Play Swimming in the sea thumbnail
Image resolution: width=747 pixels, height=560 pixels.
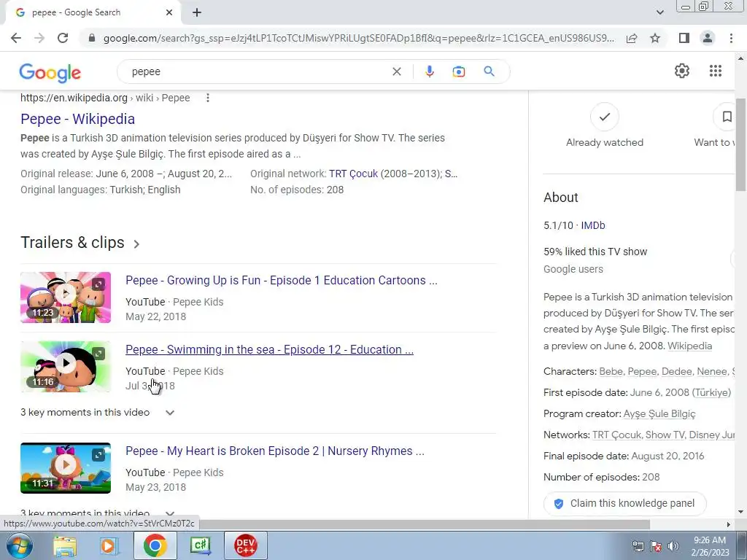(66, 366)
